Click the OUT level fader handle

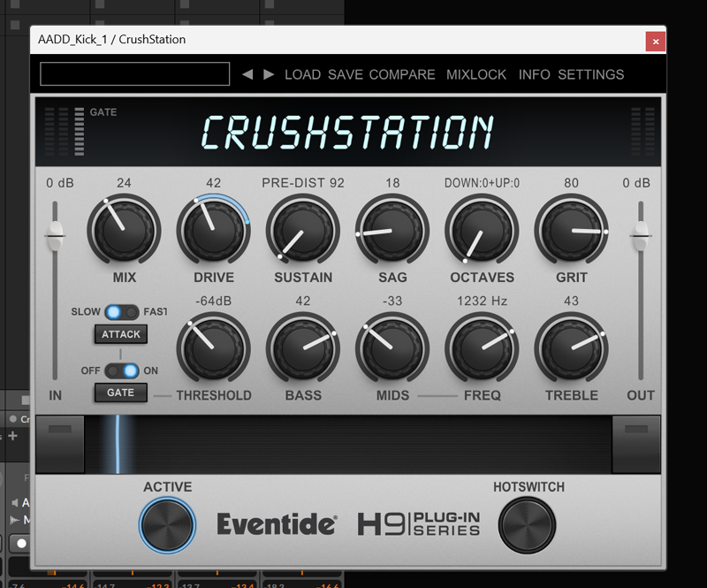point(640,235)
